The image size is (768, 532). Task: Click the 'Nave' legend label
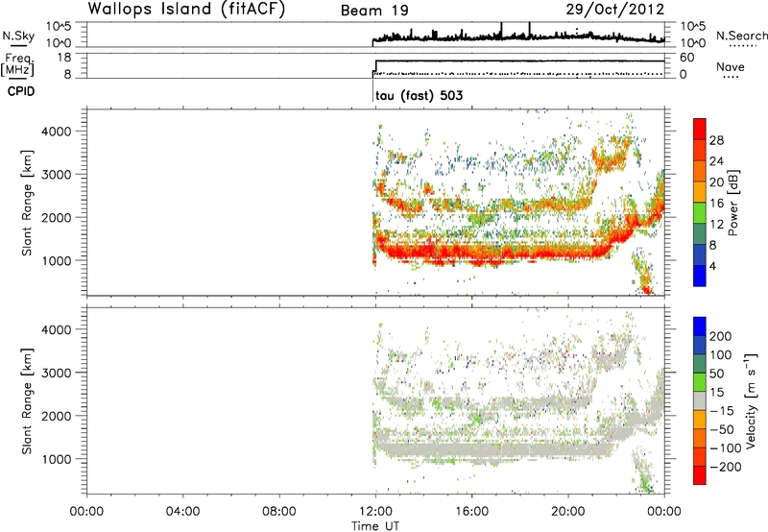coord(730,66)
